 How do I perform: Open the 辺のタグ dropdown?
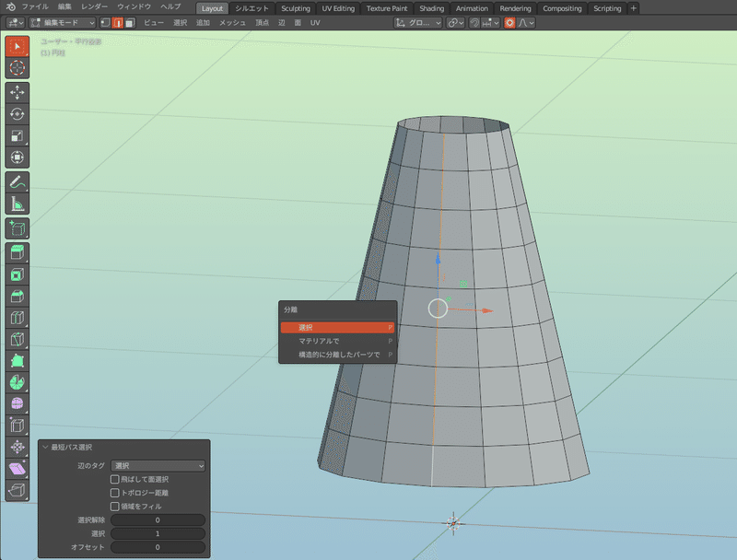click(x=158, y=465)
